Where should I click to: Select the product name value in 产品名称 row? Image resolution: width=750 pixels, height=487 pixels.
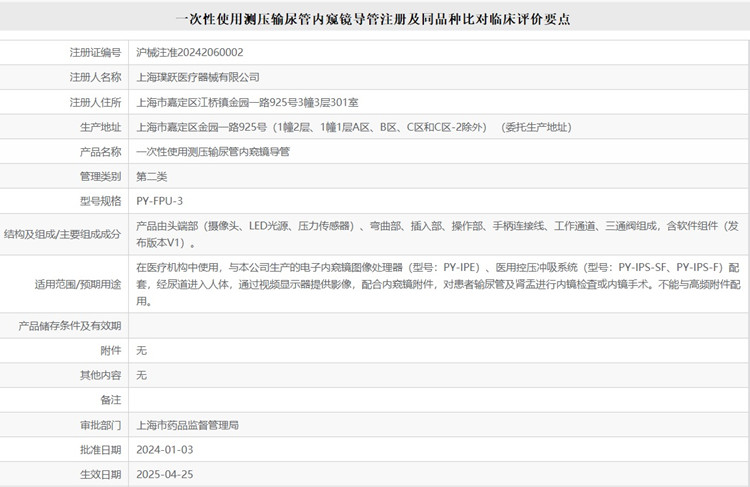pyautogui.click(x=212, y=152)
